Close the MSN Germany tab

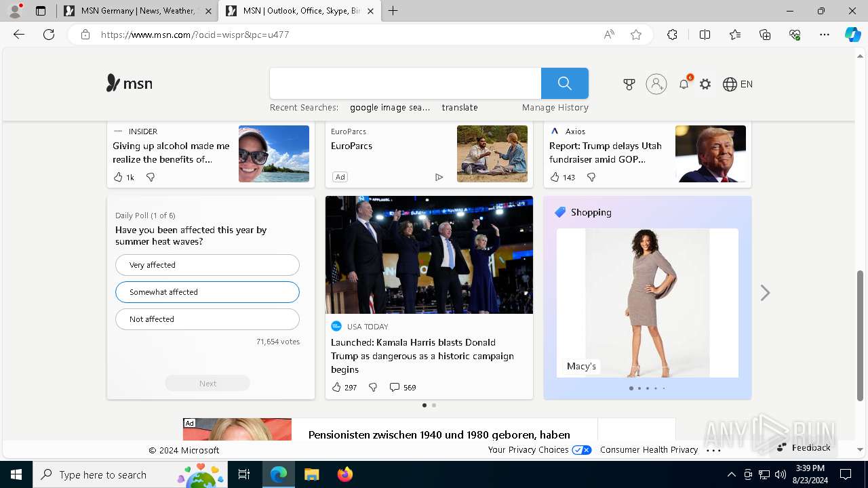(208, 11)
